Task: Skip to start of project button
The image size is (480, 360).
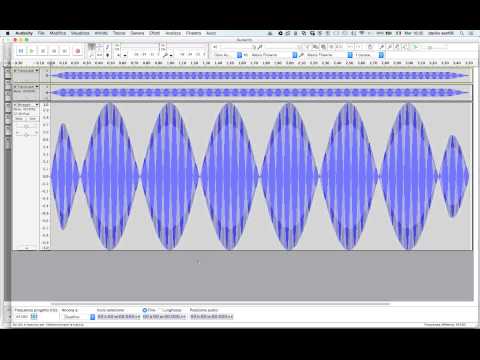Action: (x=54, y=51)
